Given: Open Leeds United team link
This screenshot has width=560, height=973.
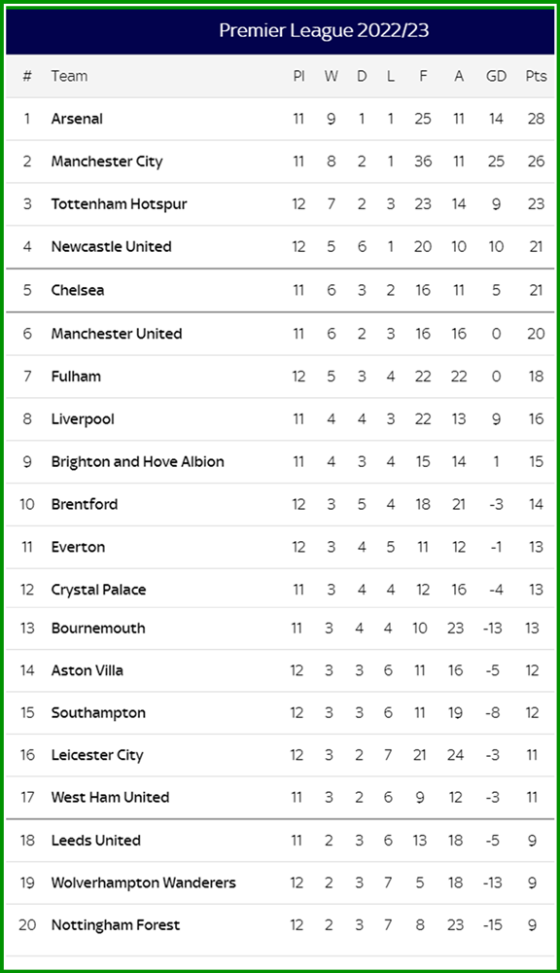Looking at the screenshot, I should point(96,841).
